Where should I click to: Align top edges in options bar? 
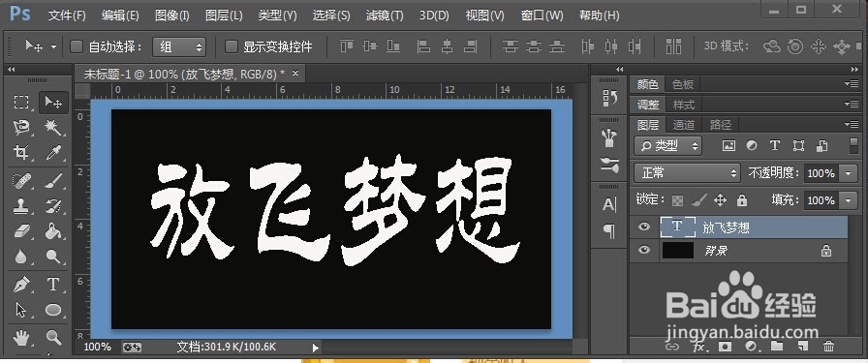[x=347, y=46]
